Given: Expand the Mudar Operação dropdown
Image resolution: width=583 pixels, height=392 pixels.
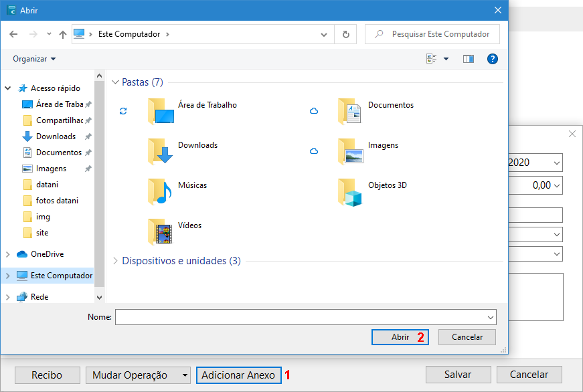Looking at the screenshot, I should click(185, 375).
